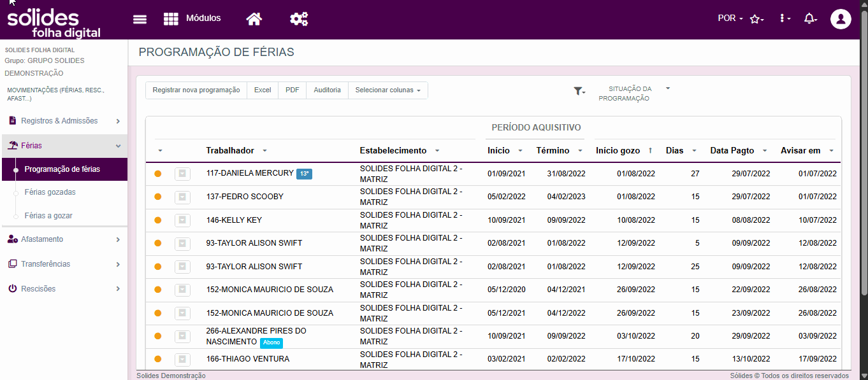
Task: Open Avisar em column filter arrow
Action: (831, 151)
